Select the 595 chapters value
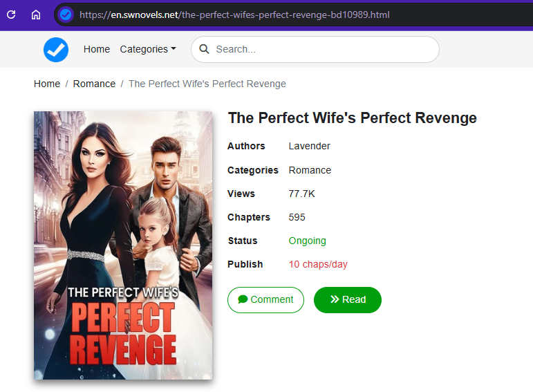This screenshot has height=392, width=533. point(297,217)
